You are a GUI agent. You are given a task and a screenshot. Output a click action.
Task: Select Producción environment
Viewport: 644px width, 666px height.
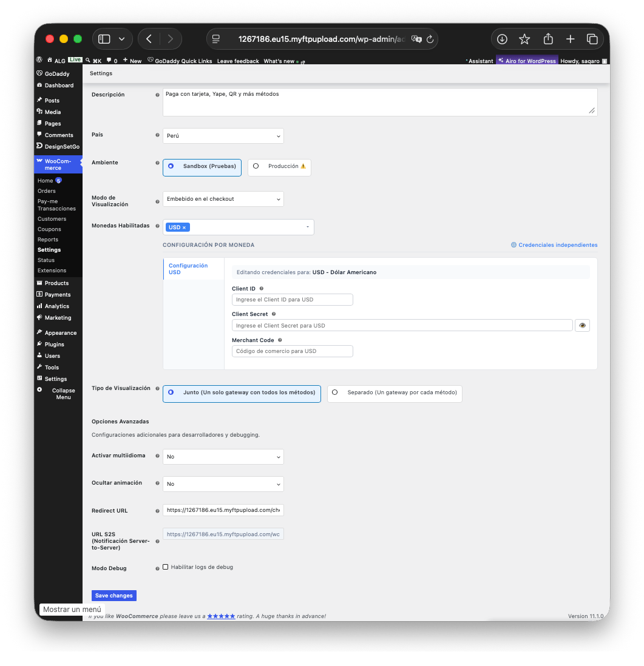(x=279, y=167)
